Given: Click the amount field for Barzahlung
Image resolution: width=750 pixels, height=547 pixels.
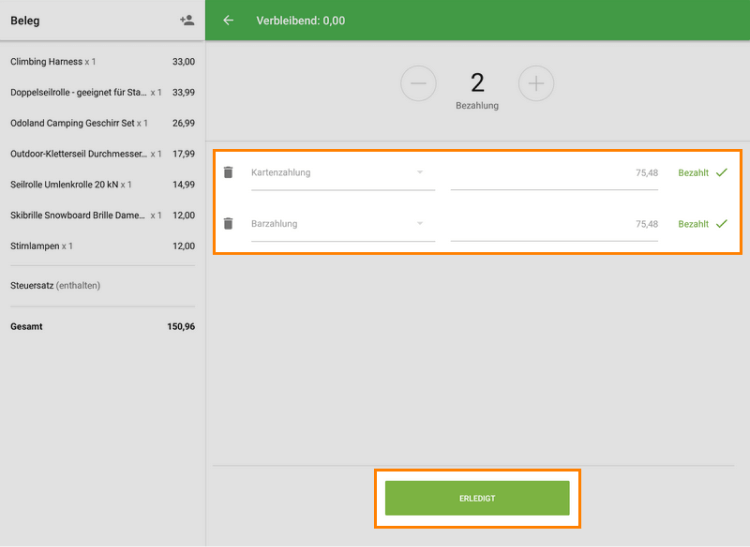Looking at the screenshot, I should 554,224.
